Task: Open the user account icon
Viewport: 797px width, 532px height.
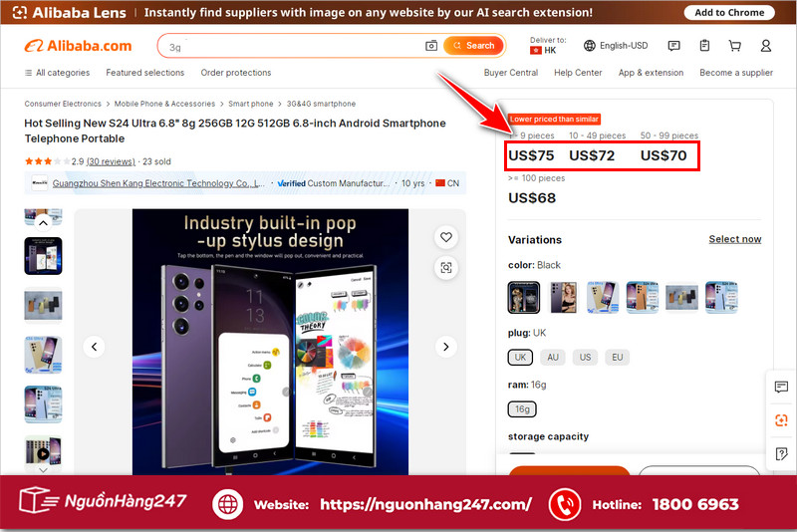Action: 765,46
